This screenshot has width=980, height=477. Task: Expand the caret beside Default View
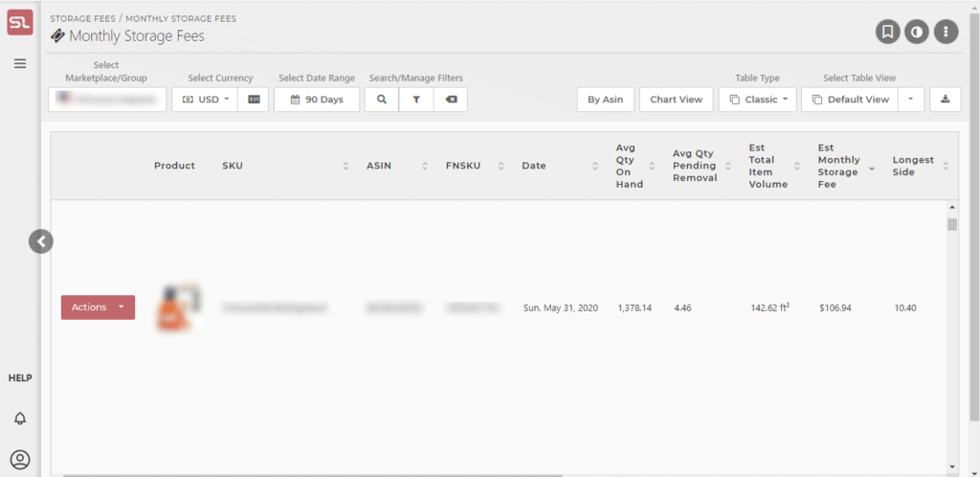click(911, 100)
